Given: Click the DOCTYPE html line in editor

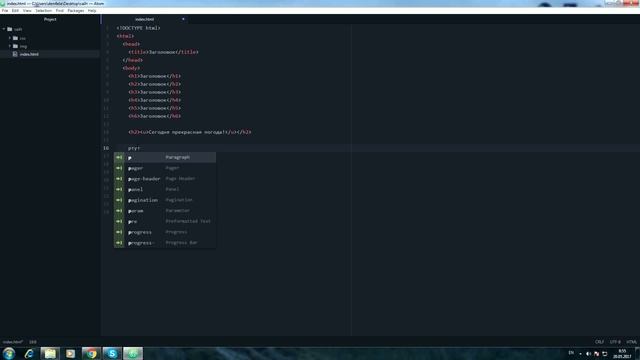Looking at the screenshot, I should click(x=138, y=28).
